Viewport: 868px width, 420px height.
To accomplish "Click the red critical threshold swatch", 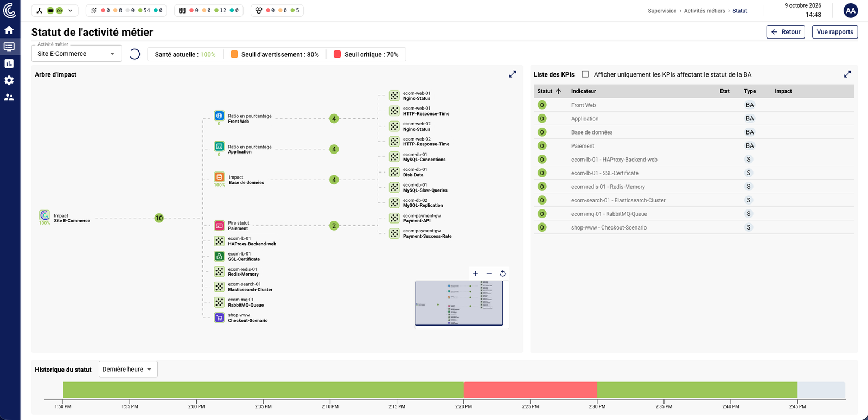I will coord(337,54).
